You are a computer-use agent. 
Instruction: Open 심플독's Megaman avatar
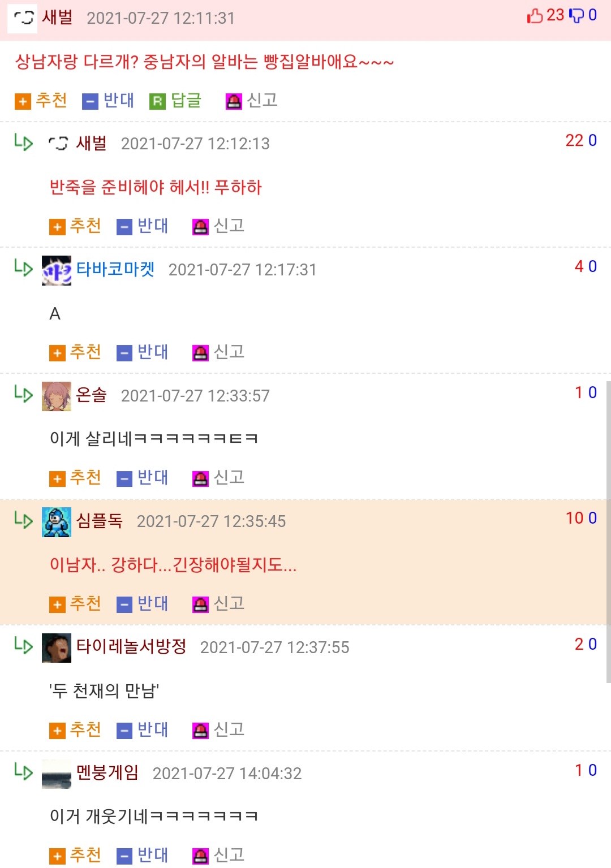pos(57,522)
